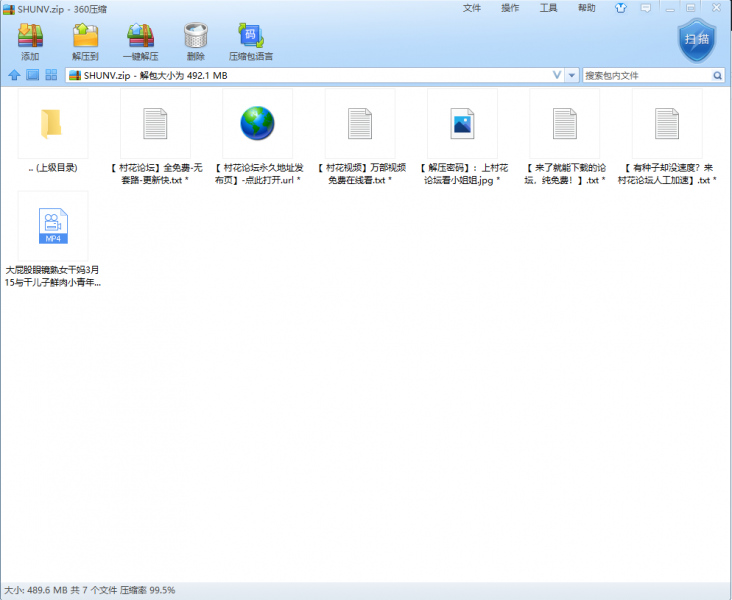The width and height of the screenshot is (732, 600).
Task: Click the 删除 (Delete) trash icon
Action: point(195,41)
